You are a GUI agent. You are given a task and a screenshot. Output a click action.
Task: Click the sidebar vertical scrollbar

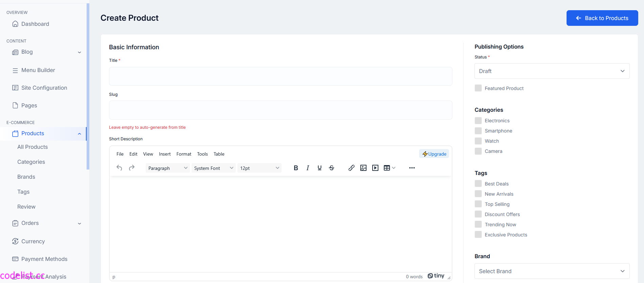(x=88, y=87)
